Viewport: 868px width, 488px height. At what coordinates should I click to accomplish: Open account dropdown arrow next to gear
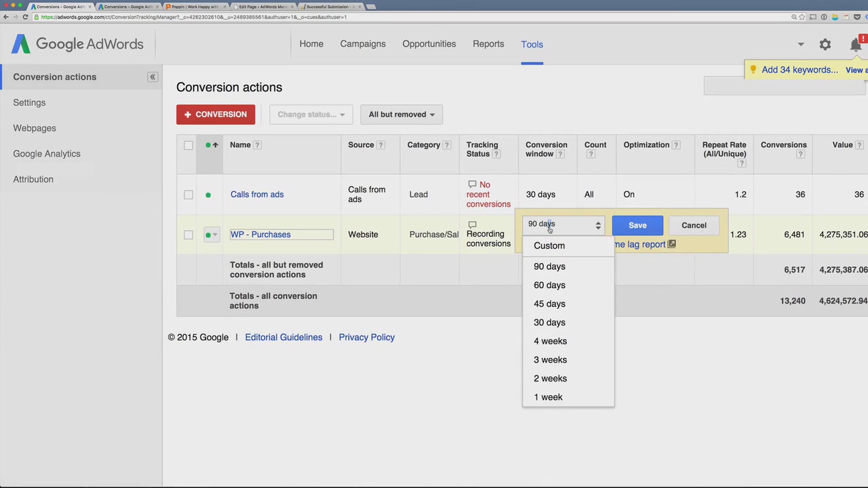pyautogui.click(x=801, y=44)
